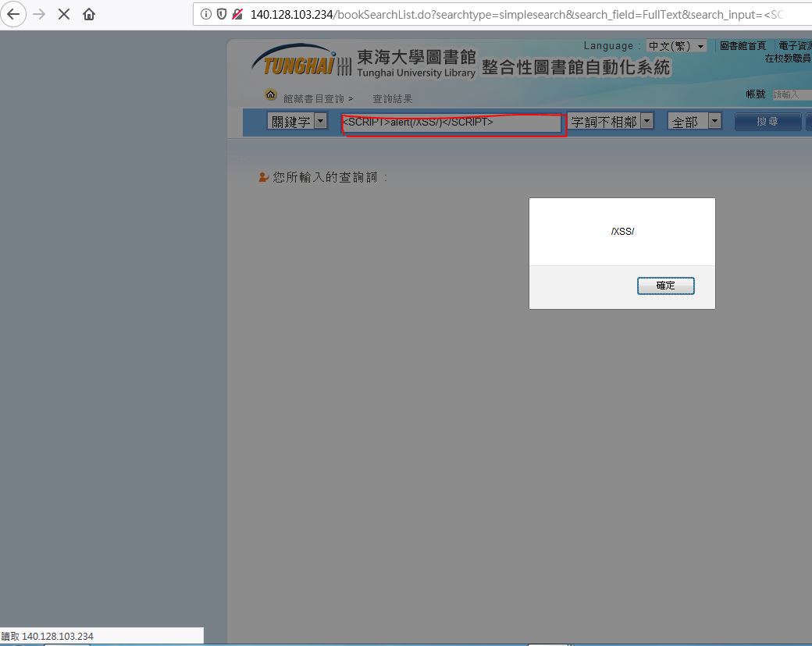812x646 pixels.
Task: Open tracking protection shield icon
Action: click(222, 14)
